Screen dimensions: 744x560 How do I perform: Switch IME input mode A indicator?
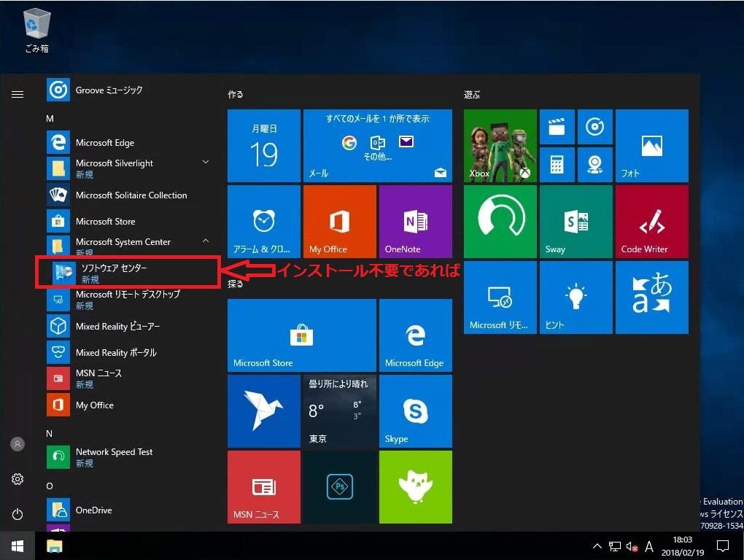649,547
